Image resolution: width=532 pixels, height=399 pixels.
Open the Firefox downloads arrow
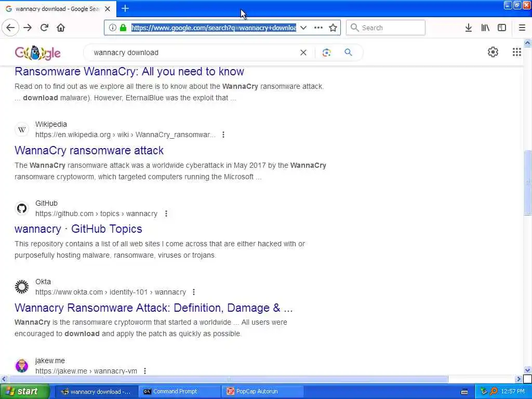468,28
